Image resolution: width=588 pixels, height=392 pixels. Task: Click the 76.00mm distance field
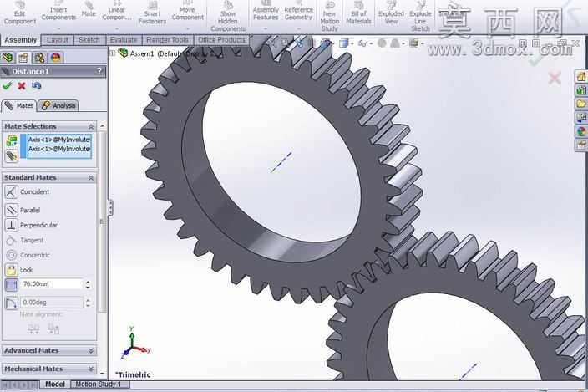pyautogui.click(x=52, y=284)
